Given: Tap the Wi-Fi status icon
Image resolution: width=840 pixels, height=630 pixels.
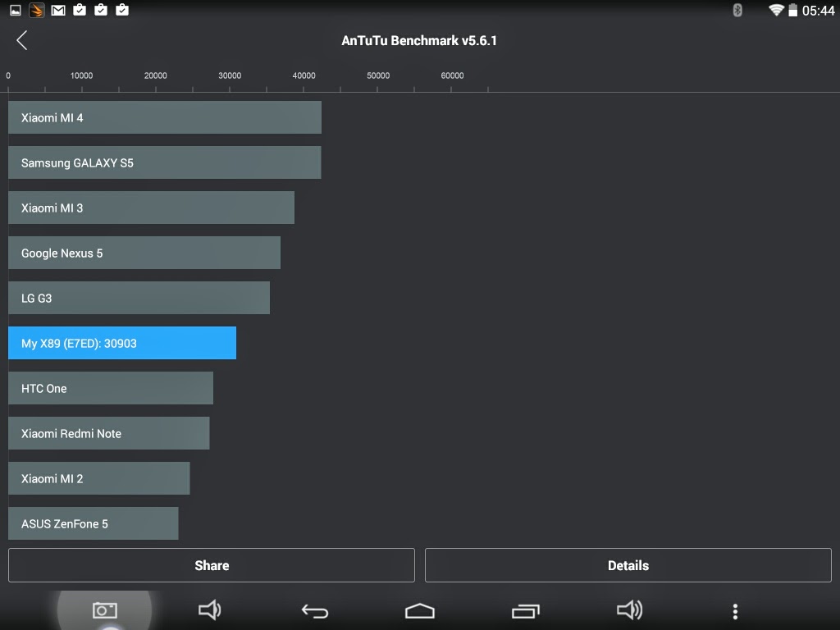Looking at the screenshot, I should 776,10.
